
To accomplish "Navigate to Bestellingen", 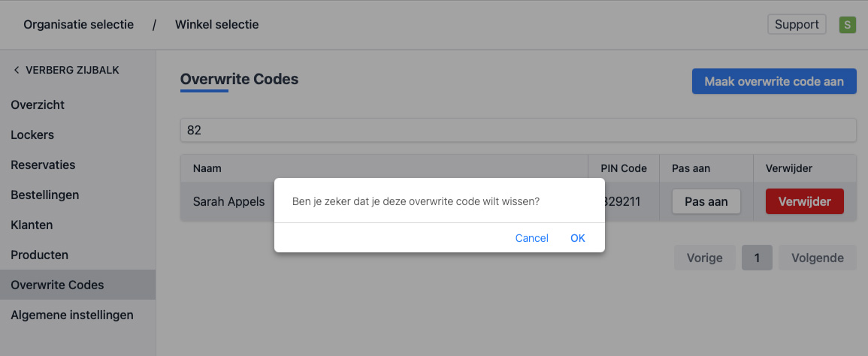I will (45, 195).
